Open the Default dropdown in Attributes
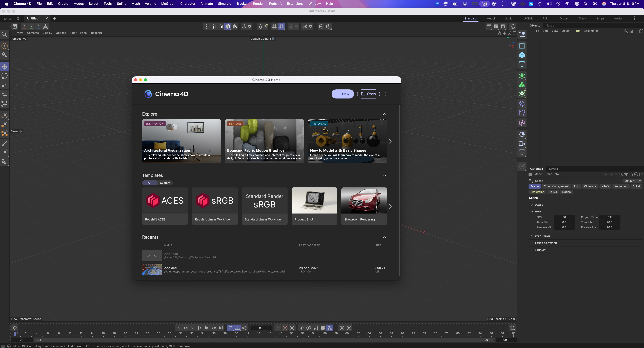Screen dimensions: 644x348 click(x=632, y=181)
